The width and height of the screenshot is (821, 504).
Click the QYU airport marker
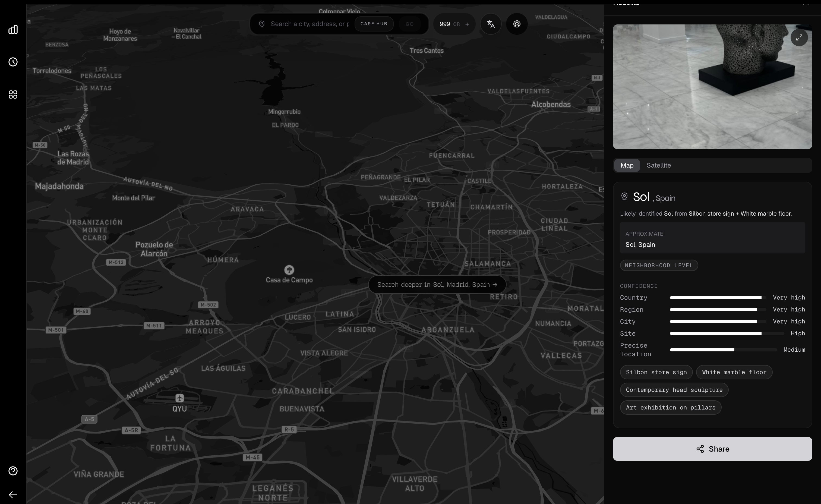coord(180,398)
